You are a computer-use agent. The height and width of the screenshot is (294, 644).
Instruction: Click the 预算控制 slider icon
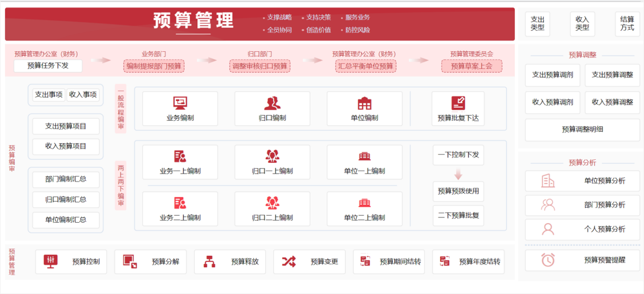tap(51, 261)
